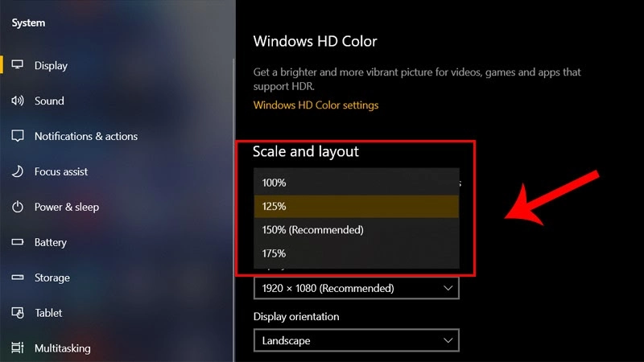The image size is (644, 362).
Task: Open the Display orientation Landscape dropdown
Action: pos(356,340)
